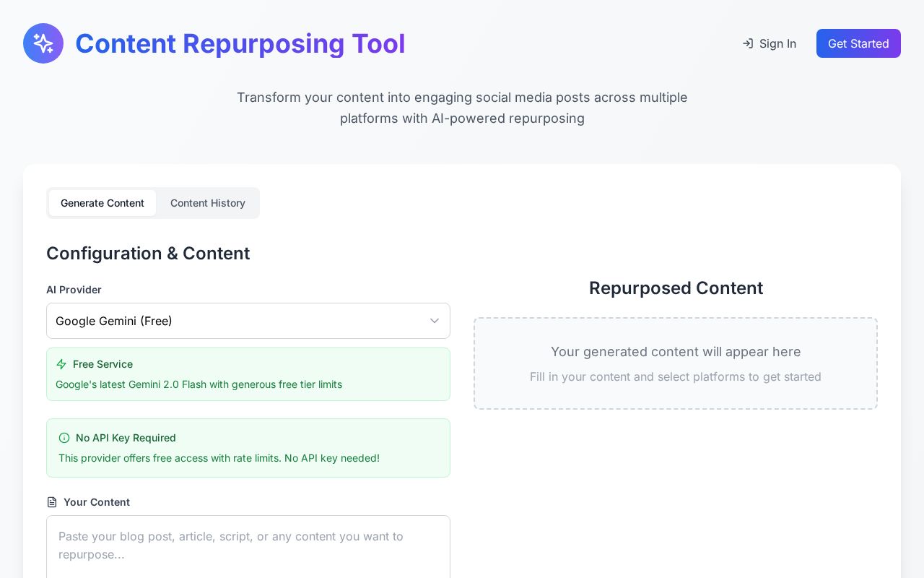Click the Content Repurposing Tool title
Viewport: 924px width, 578px height.
tap(240, 43)
